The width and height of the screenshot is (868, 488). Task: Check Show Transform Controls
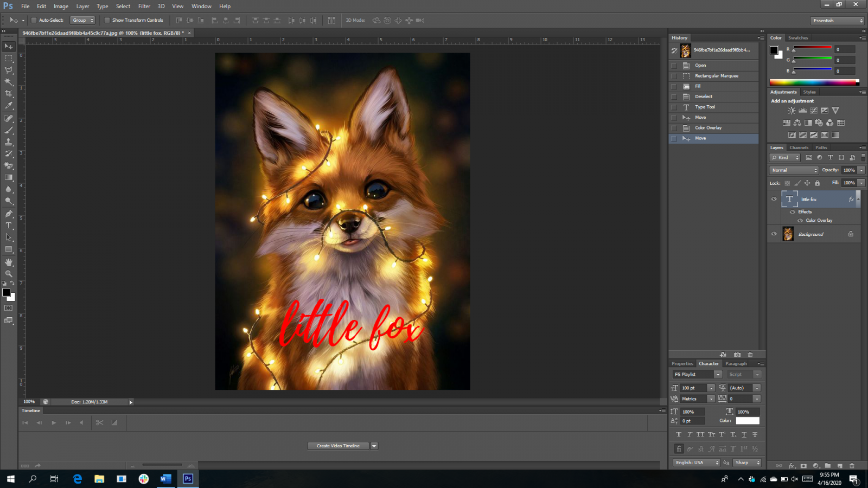coord(107,21)
